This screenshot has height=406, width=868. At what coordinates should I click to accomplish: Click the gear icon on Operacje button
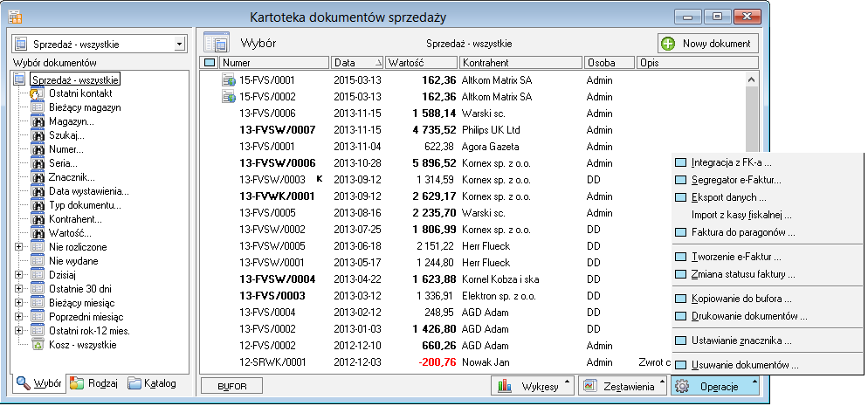[682, 387]
